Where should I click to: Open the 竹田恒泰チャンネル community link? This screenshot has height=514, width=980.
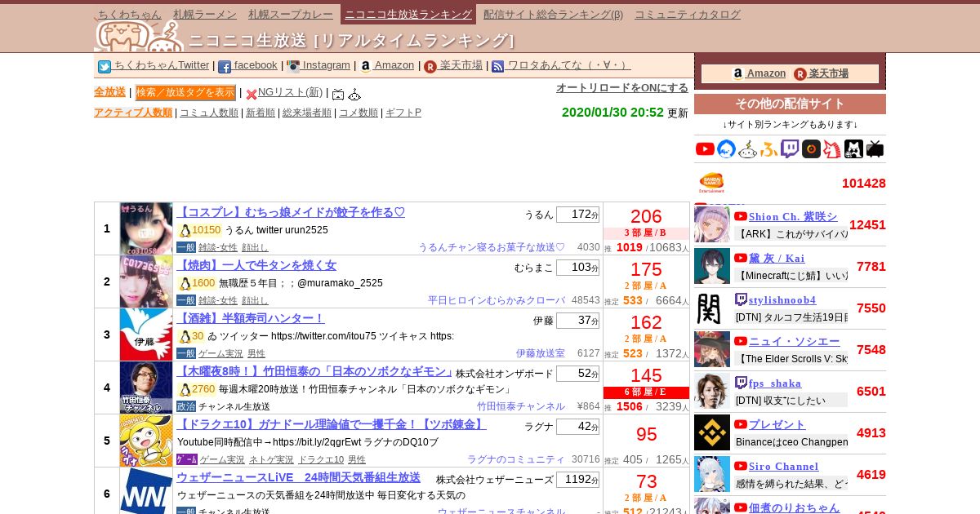[x=521, y=406]
